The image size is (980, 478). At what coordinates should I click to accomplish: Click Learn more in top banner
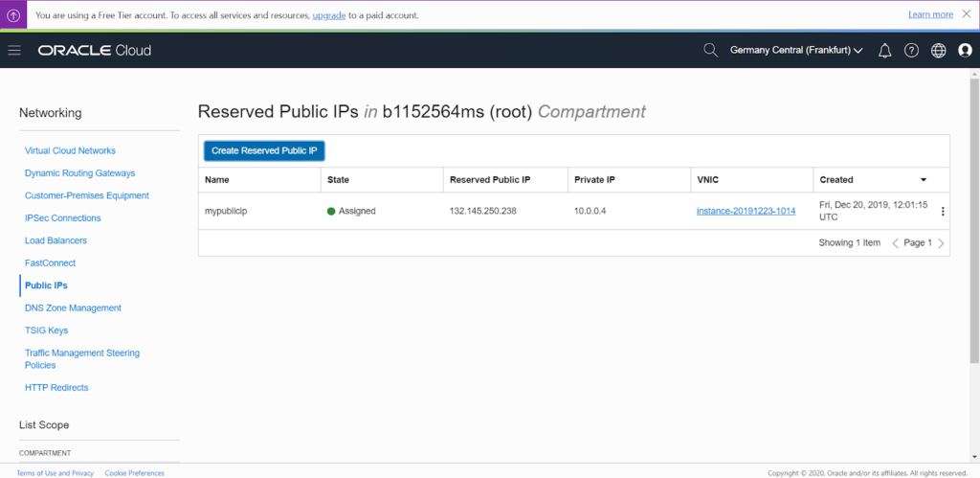pyautogui.click(x=930, y=14)
